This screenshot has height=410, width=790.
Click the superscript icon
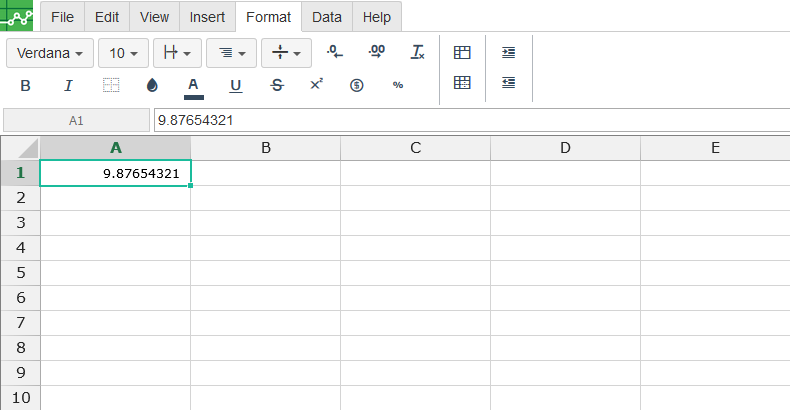click(317, 86)
